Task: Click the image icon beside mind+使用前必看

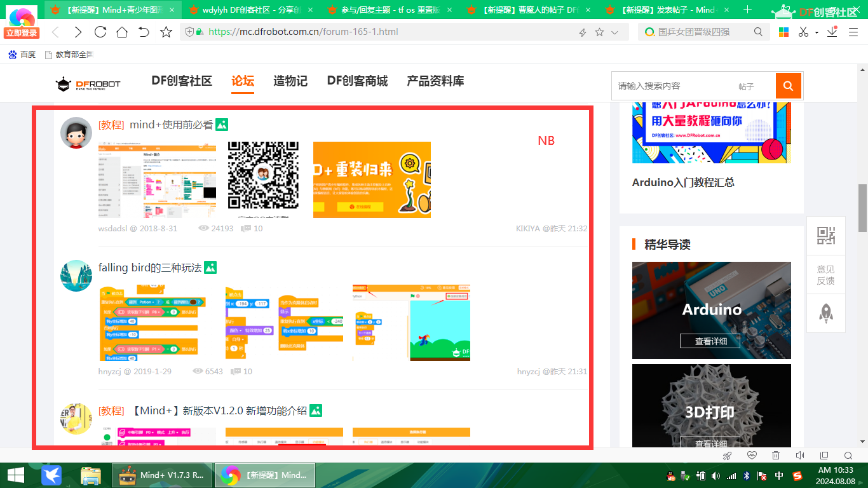Action: (x=222, y=125)
